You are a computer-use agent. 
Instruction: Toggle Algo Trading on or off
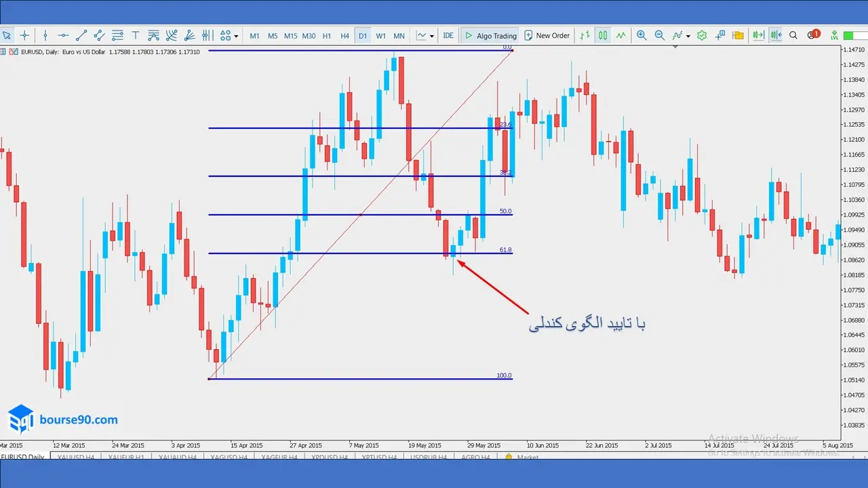click(490, 35)
